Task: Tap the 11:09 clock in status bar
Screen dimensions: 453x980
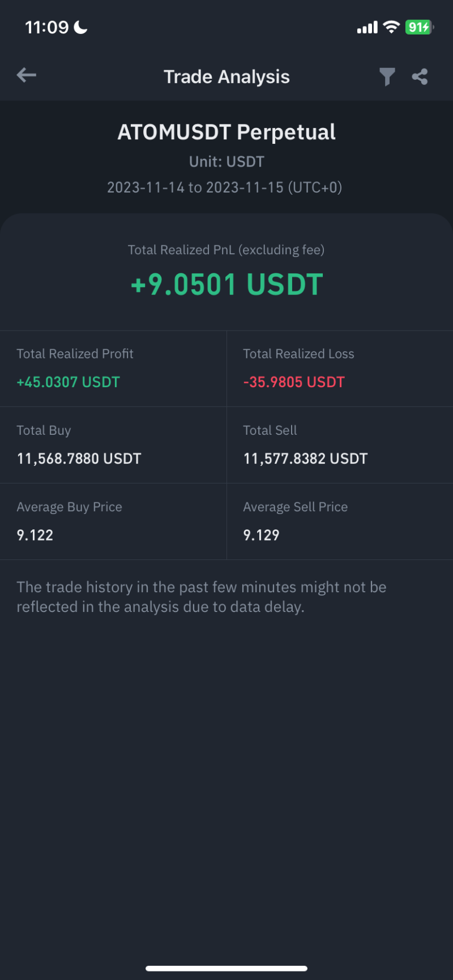Action: point(46,27)
